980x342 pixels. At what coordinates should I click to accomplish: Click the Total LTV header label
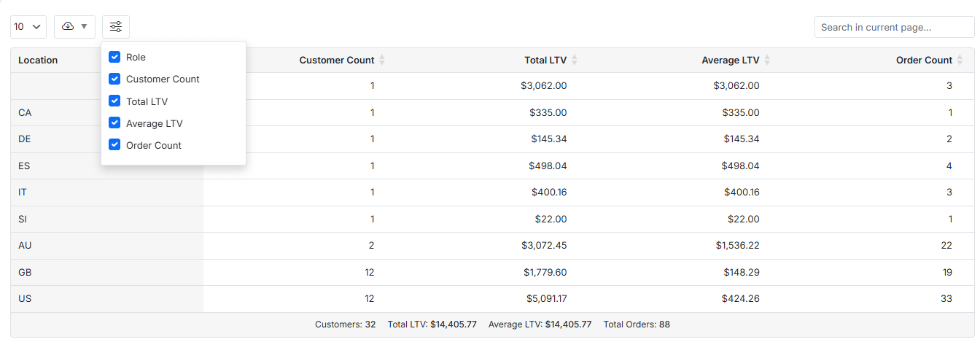[x=545, y=61]
